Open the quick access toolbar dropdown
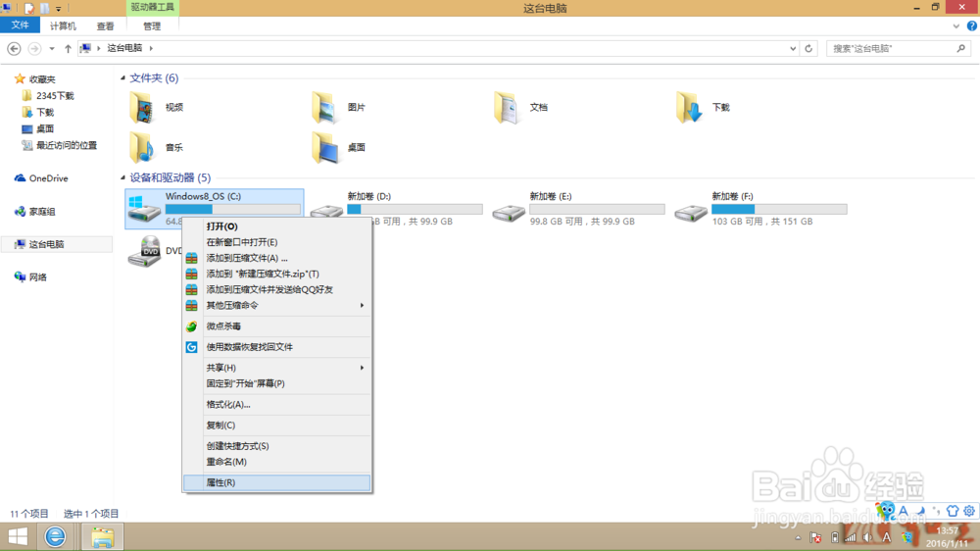 click(x=58, y=9)
